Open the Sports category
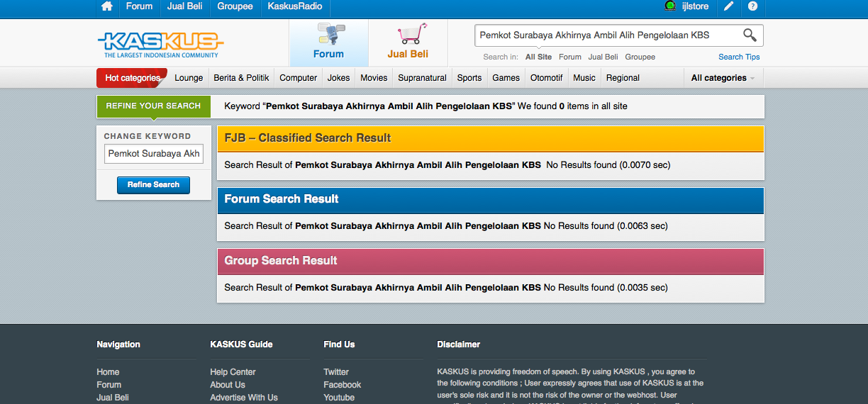This screenshot has height=404, width=868. pos(469,78)
